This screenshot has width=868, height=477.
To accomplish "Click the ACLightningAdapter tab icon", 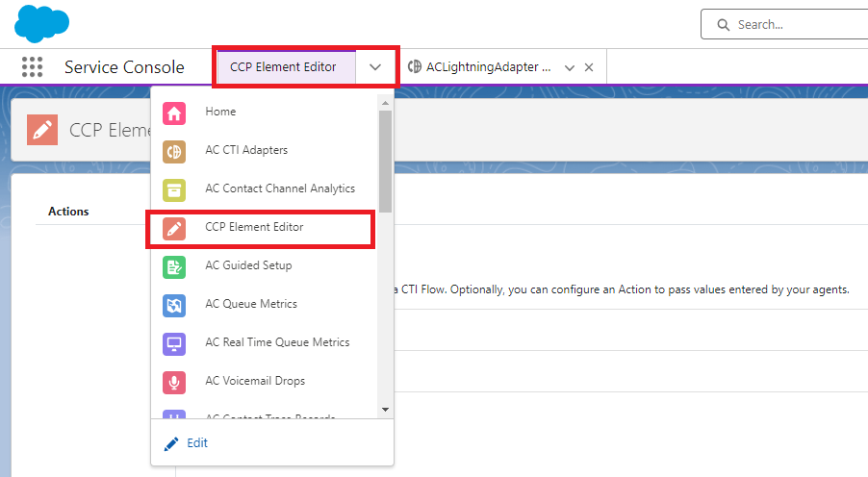I will [x=414, y=67].
